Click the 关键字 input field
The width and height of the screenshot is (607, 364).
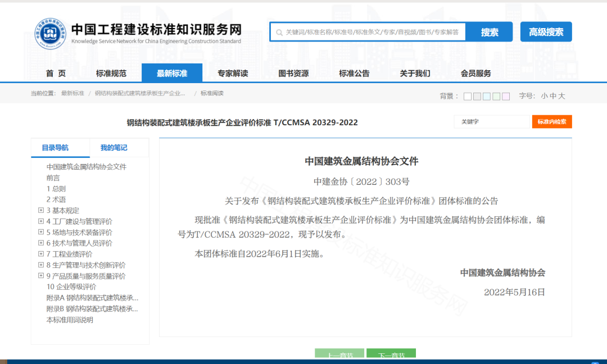click(492, 121)
